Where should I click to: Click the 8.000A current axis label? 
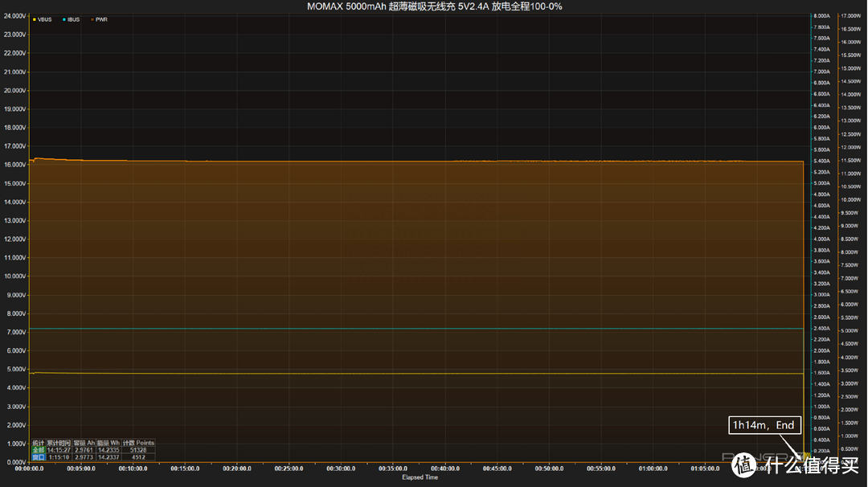tap(821, 16)
